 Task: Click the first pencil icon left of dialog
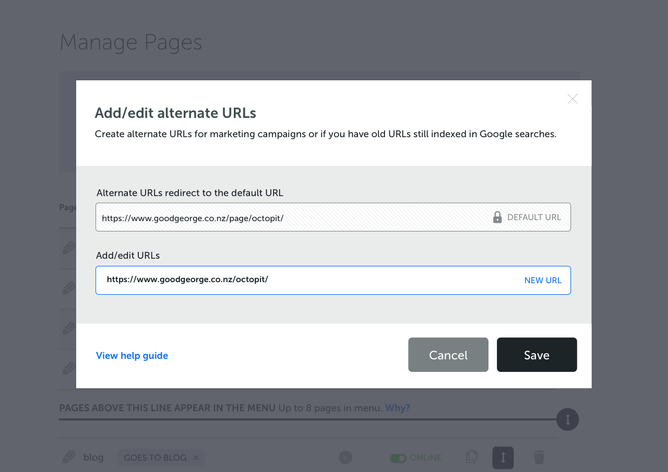(x=69, y=247)
